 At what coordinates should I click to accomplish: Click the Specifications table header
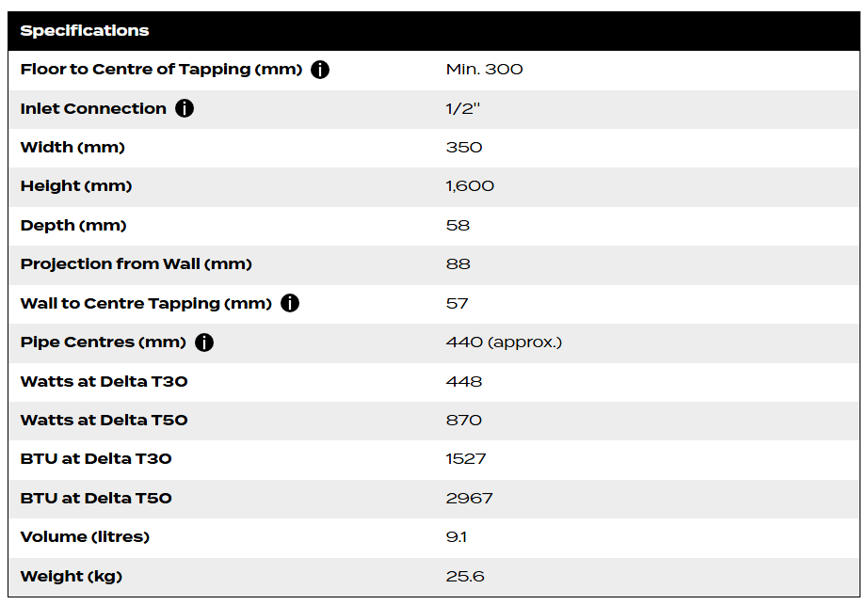(85, 30)
